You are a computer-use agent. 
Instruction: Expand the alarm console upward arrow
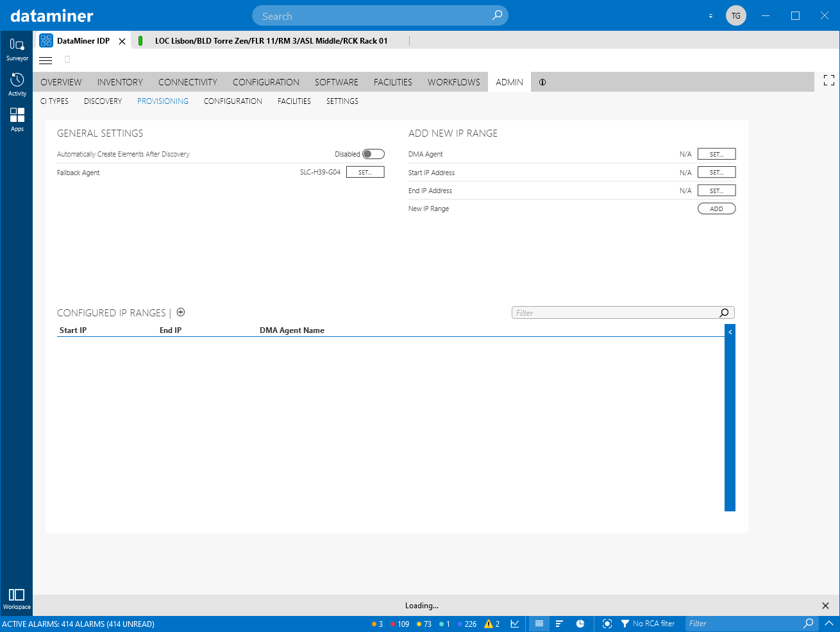tap(829, 624)
